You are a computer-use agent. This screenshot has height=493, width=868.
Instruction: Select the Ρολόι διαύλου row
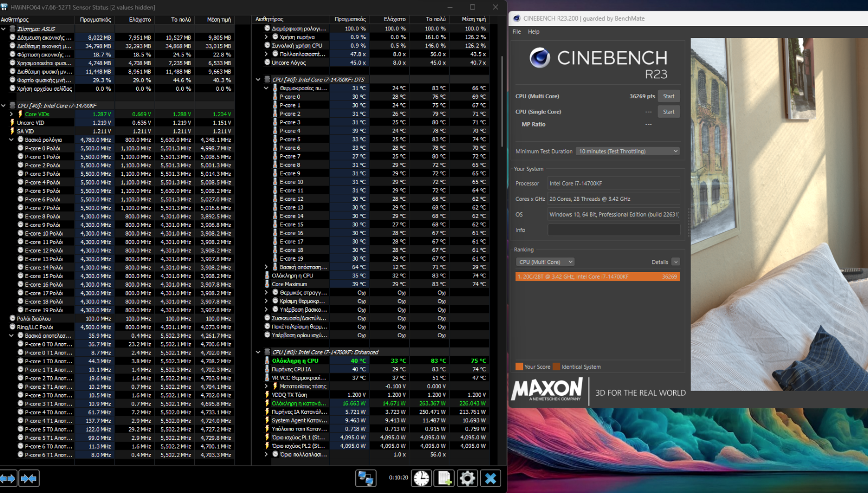[117, 319]
